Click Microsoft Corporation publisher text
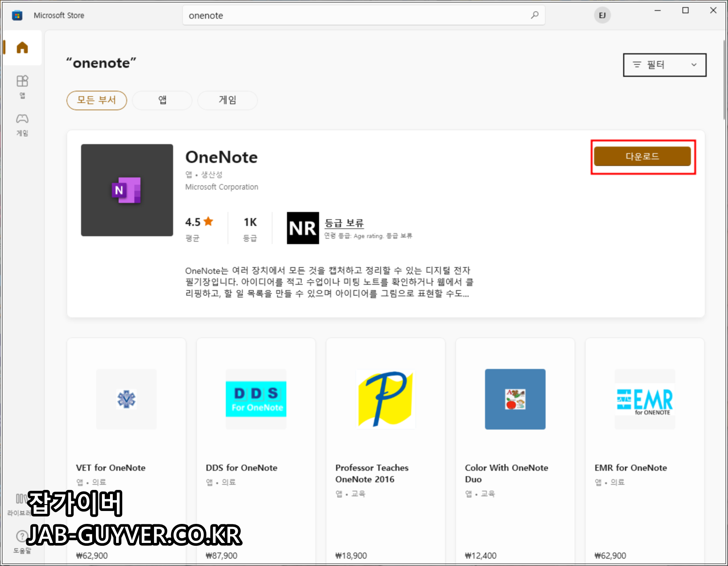 tap(222, 187)
